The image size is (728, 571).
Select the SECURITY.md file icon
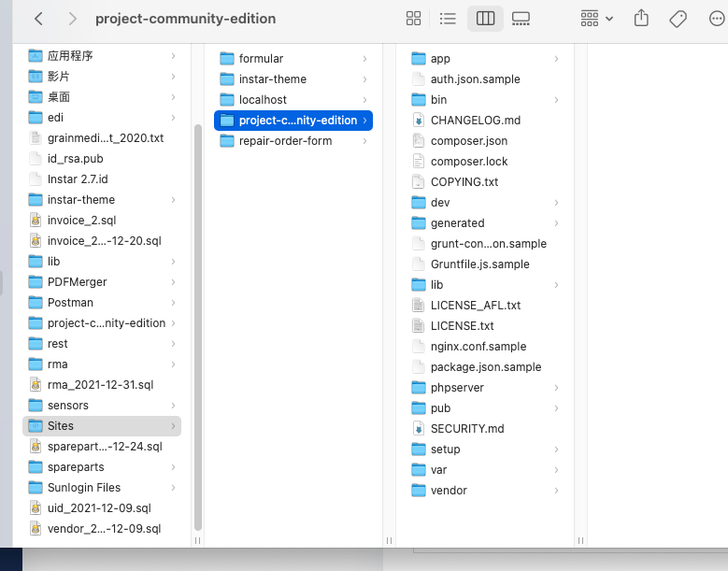click(x=419, y=429)
